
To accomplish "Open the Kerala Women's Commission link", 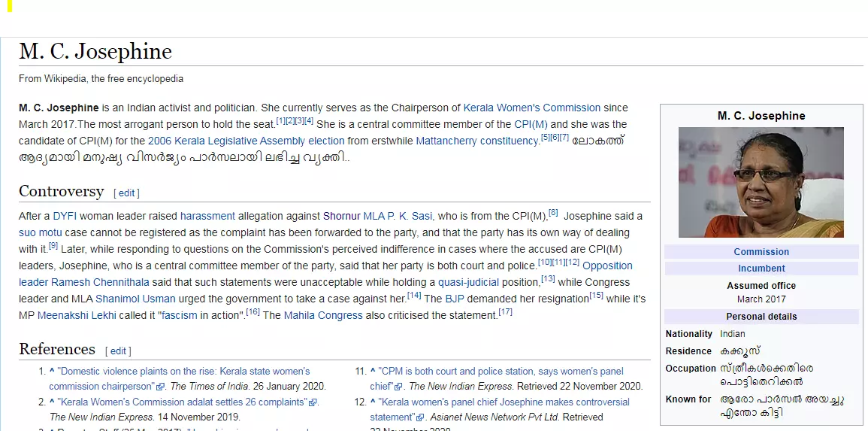I will tap(532, 108).
